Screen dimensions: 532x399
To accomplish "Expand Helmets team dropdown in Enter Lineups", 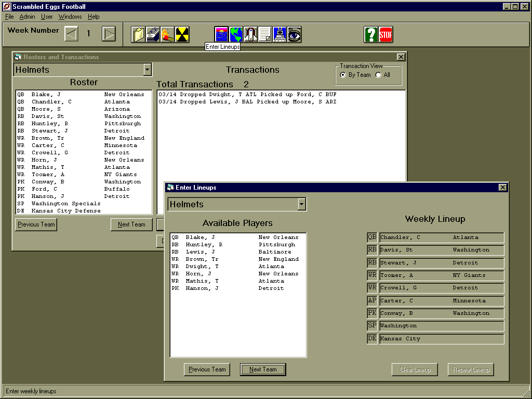I will tap(302, 204).
